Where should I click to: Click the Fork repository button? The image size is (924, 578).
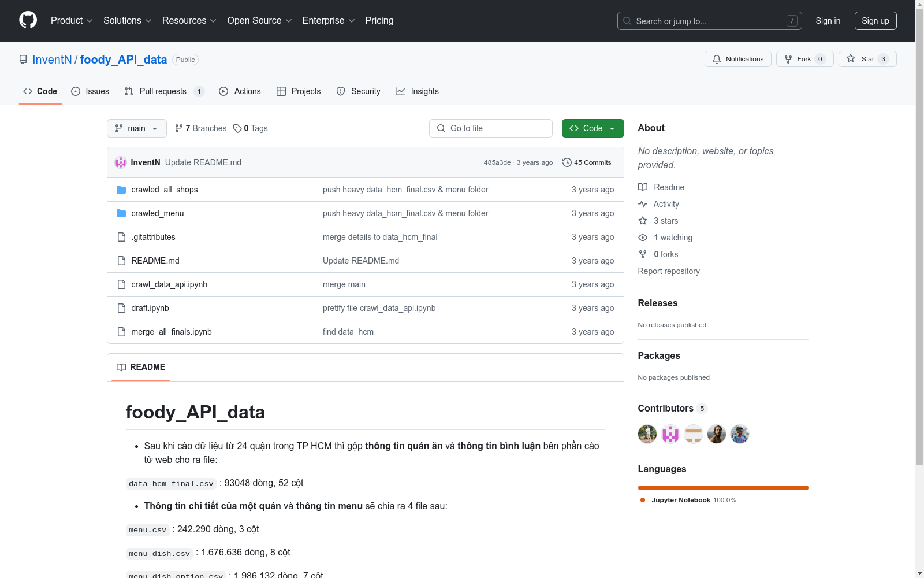click(804, 59)
